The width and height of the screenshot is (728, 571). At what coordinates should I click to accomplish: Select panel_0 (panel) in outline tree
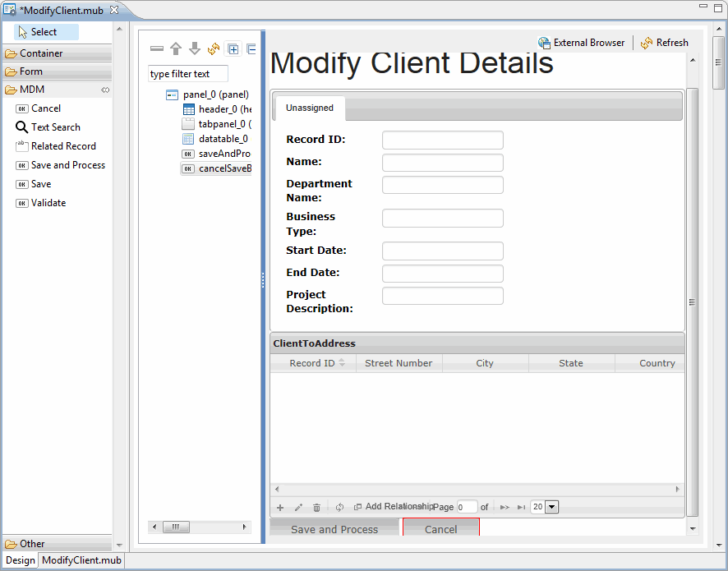pos(208,94)
